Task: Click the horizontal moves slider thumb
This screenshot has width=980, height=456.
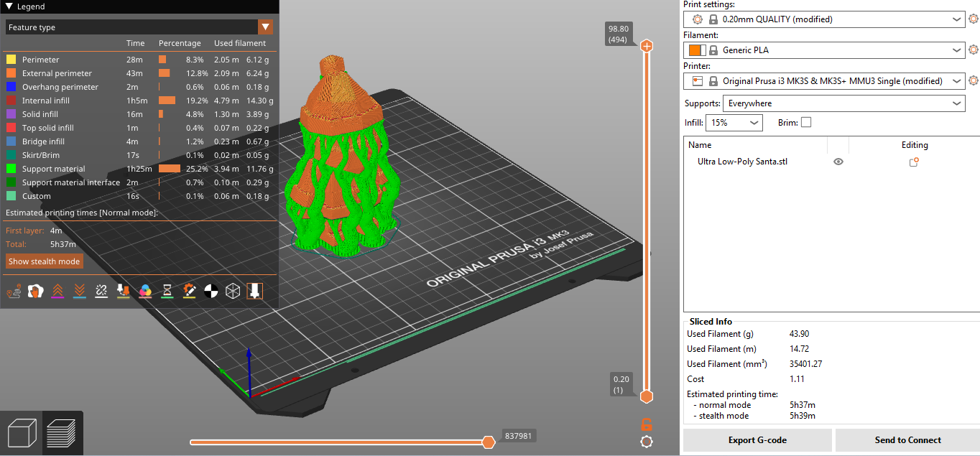Action: (x=489, y=442)
